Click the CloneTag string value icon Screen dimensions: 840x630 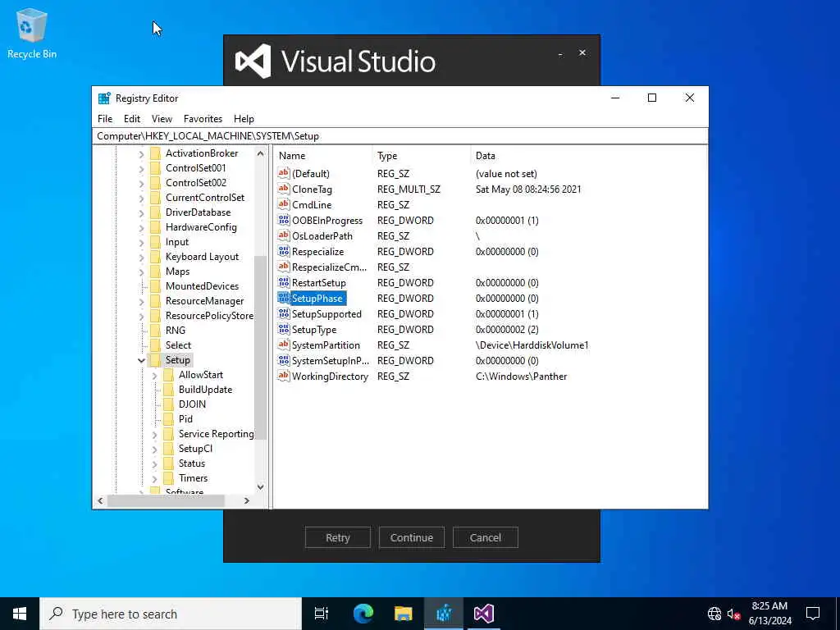[283, 189]
